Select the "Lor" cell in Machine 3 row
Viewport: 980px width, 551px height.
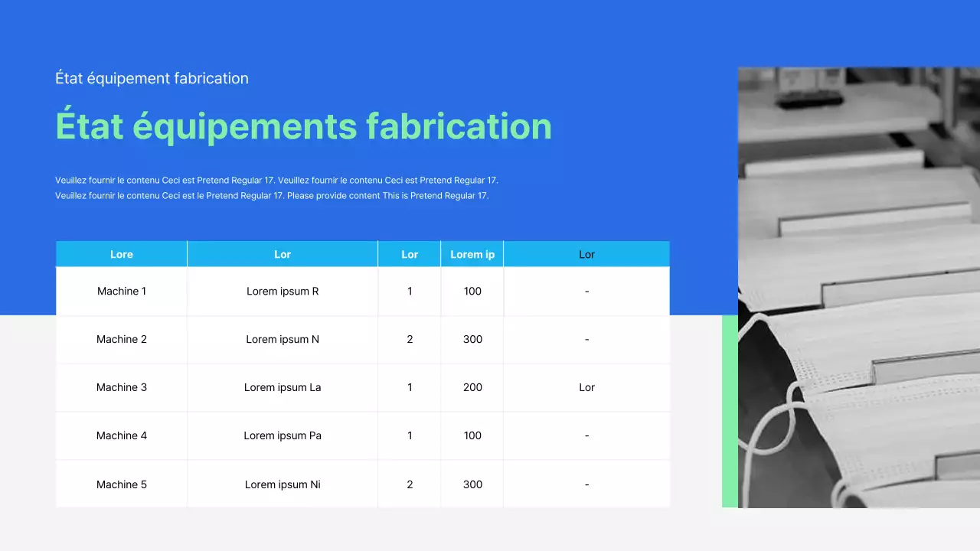[586, 387]
